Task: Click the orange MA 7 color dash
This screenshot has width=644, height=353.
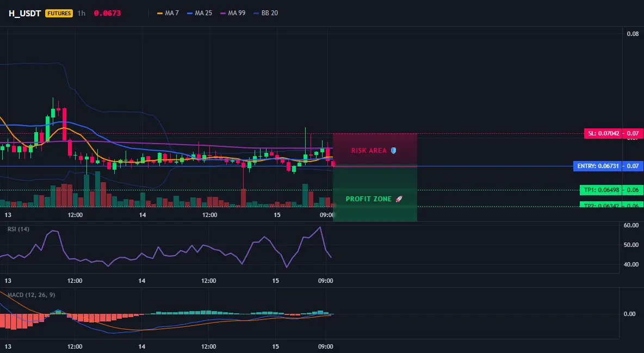Action: click(x=160, y=13)
